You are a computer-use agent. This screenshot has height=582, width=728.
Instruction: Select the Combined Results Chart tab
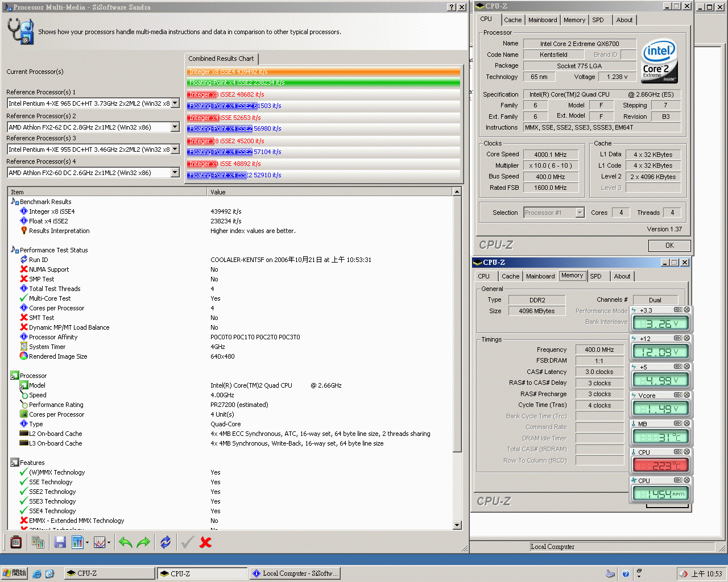click(221, 59)
